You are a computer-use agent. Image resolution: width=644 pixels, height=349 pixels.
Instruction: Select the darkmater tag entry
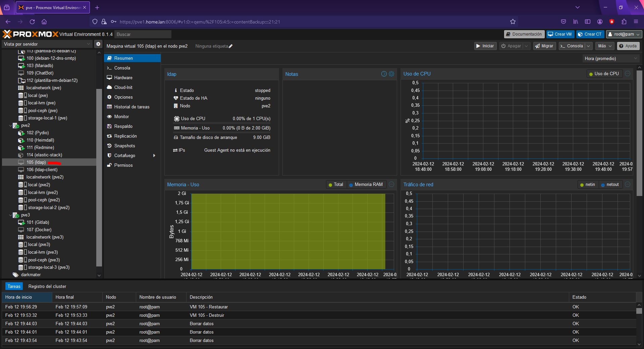point(31,275)
